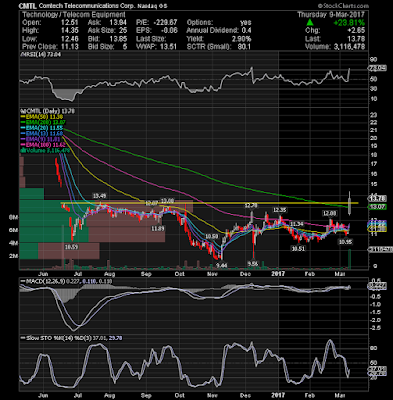This screenshot has width=393, height=400.
Task: Click the -2.5 level on MACD axis
Action: coord(376,328)
